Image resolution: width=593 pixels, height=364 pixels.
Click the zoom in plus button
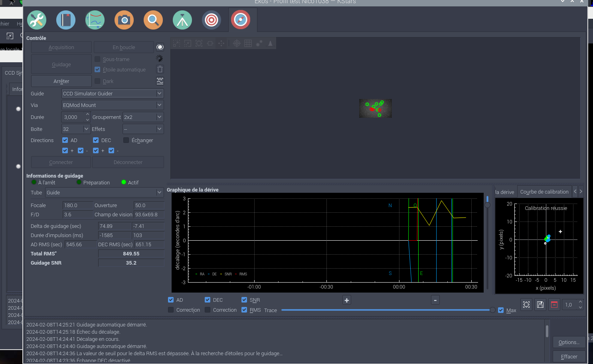tap(347, 300)
